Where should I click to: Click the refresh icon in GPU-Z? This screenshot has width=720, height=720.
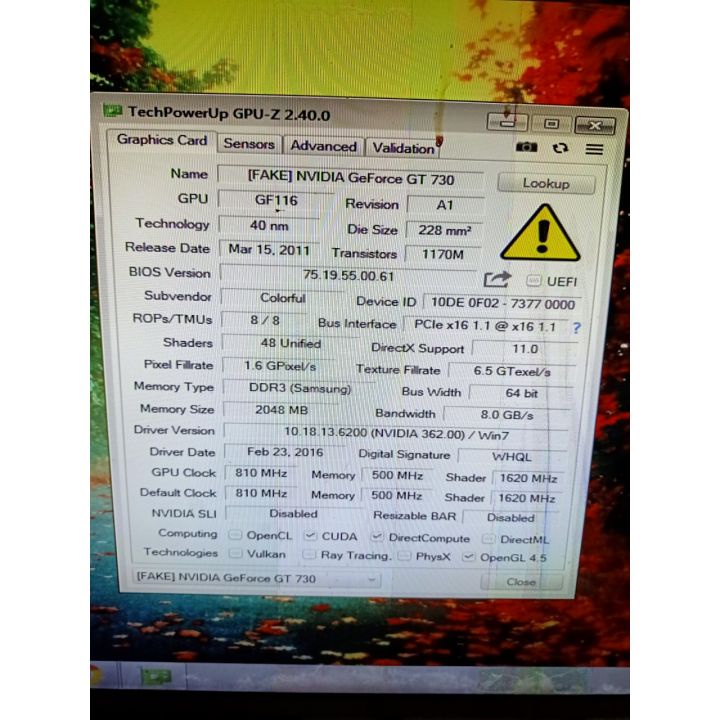coord(560,148)
